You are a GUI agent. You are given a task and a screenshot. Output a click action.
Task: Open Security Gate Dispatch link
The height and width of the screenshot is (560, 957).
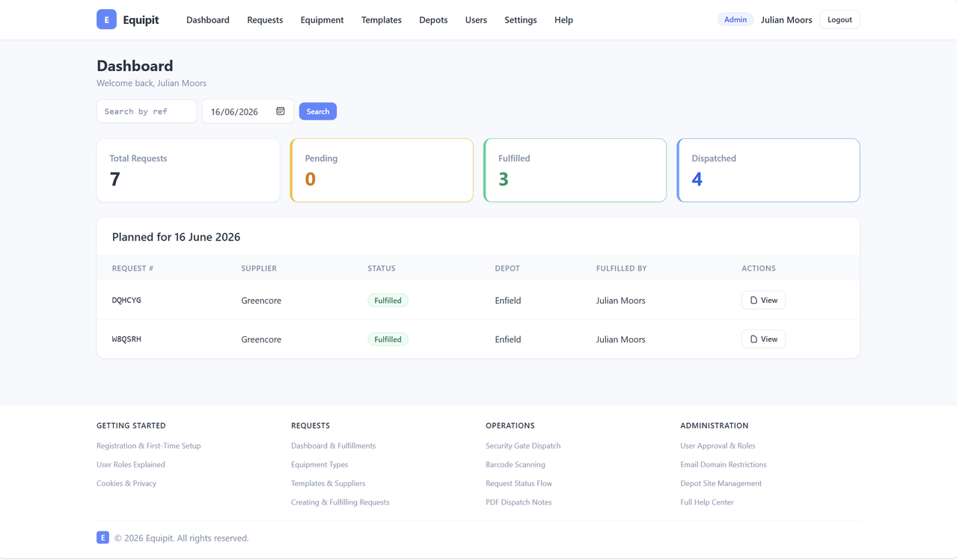(x=523, y=446)
